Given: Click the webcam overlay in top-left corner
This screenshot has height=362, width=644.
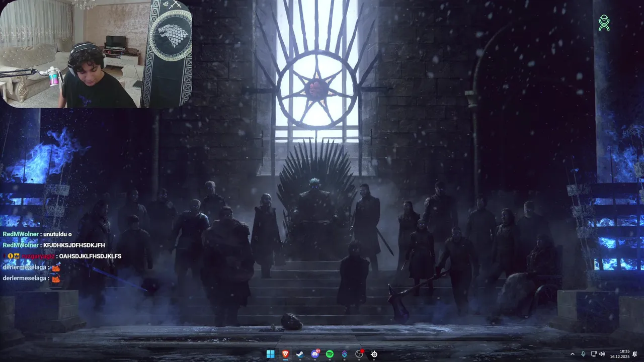Looking at the screenshot, I should 96,54.
